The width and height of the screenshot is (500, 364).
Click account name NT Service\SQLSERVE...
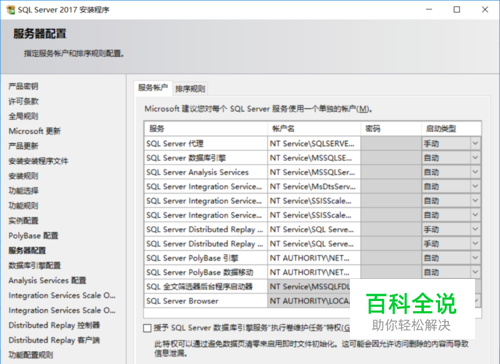(x=314, y=144)
